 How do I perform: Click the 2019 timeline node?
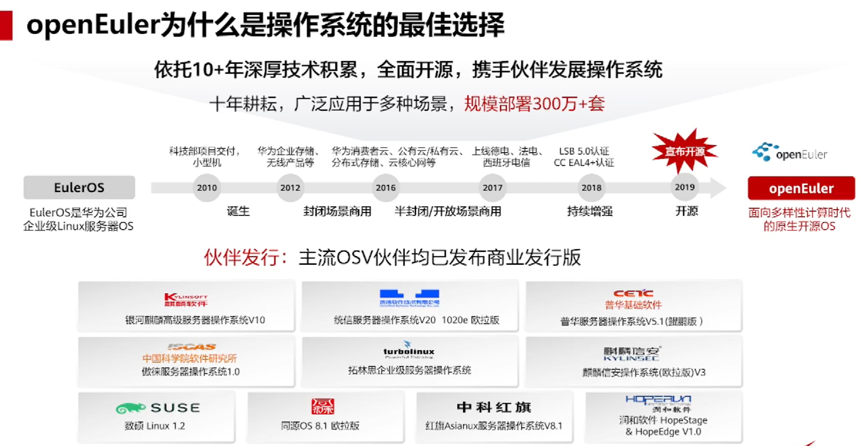(x=684, y=187)
